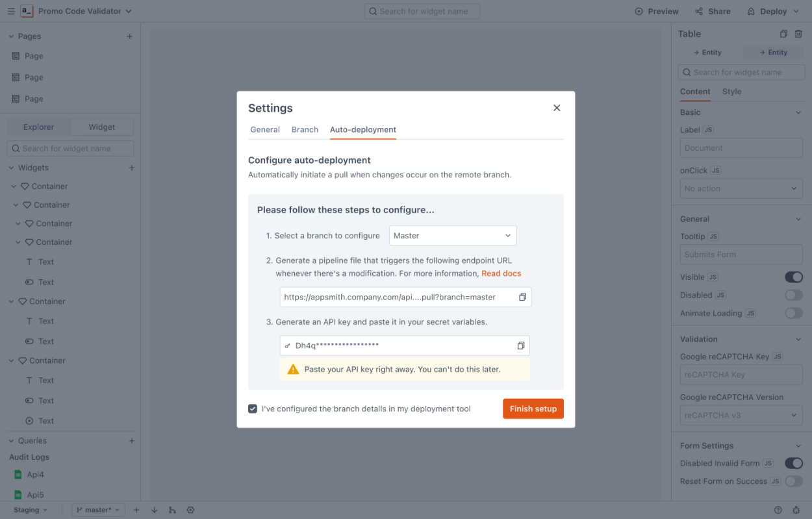Enable JS mode on the onClick property
The height and width of the screenshot is (519, 812).
click(717, 170)
